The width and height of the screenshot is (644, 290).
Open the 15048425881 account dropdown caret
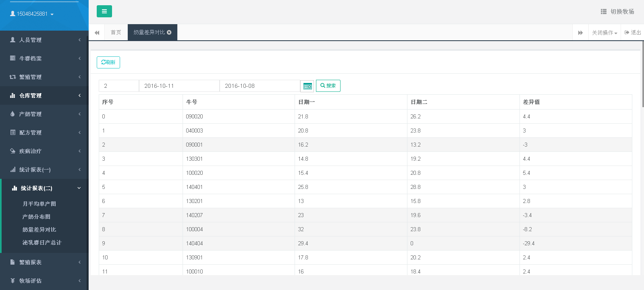[52, 14]
